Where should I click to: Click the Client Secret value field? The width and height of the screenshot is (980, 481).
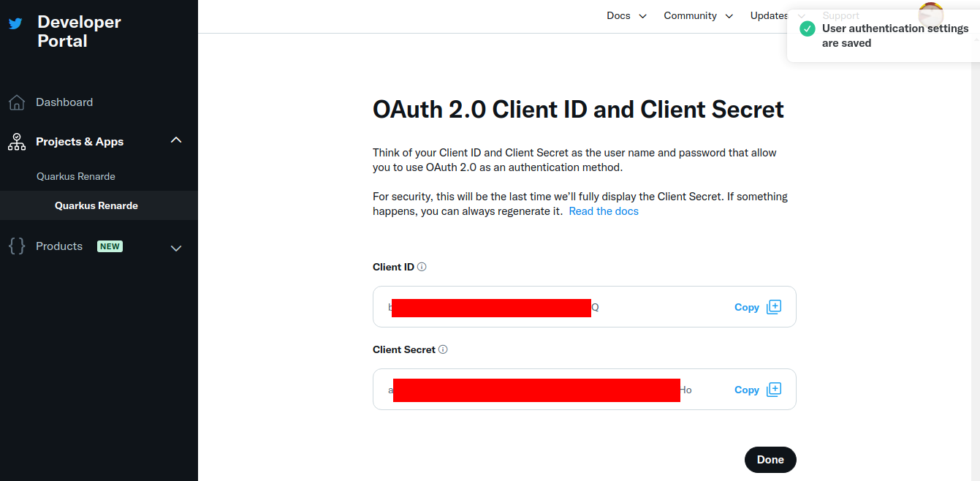(x=541, y=390)
